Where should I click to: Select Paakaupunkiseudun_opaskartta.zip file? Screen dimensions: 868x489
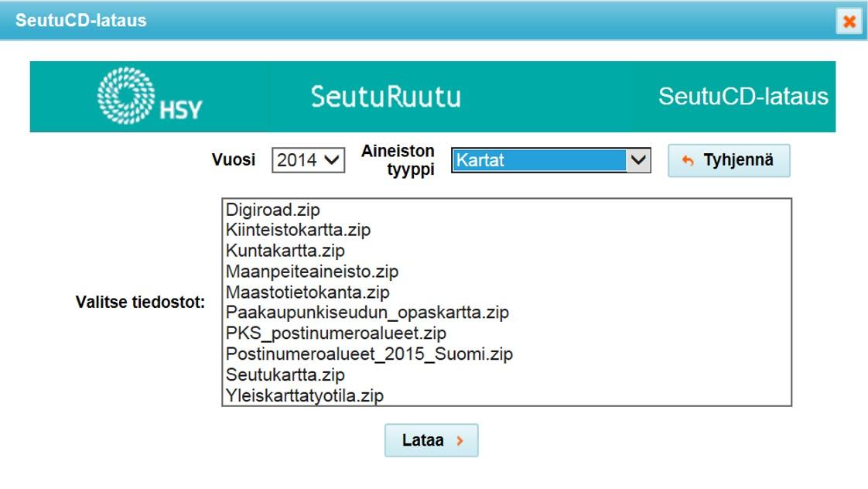click(x=367, y=313)
